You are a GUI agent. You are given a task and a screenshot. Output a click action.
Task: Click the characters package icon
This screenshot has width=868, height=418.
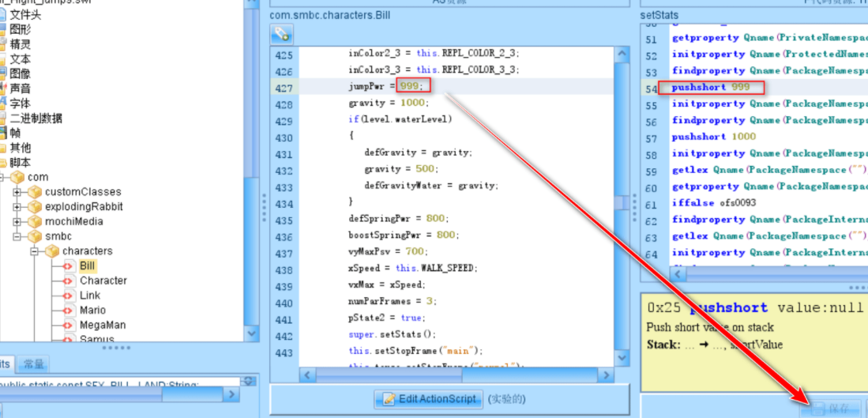[x=53, y=251]
